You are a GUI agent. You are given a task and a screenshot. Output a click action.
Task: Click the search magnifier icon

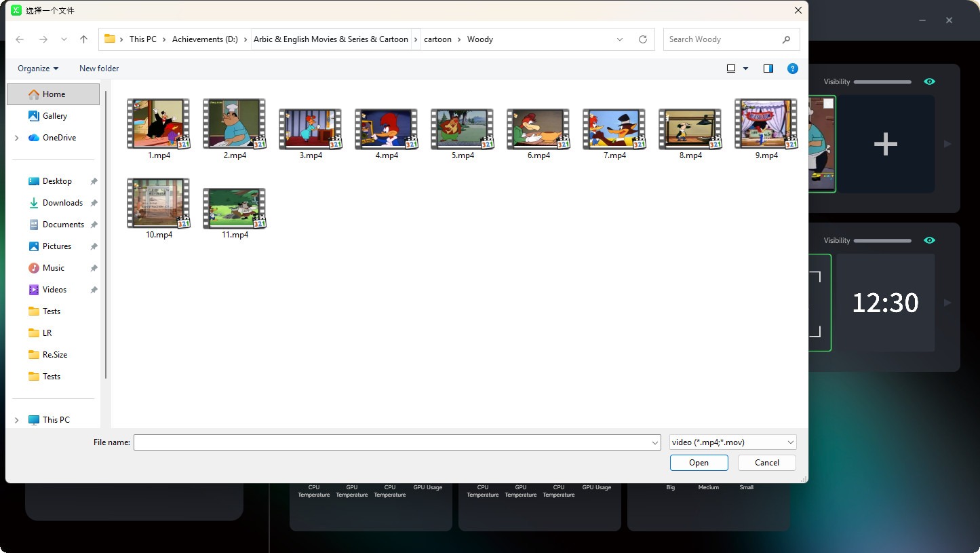point(787,39)
